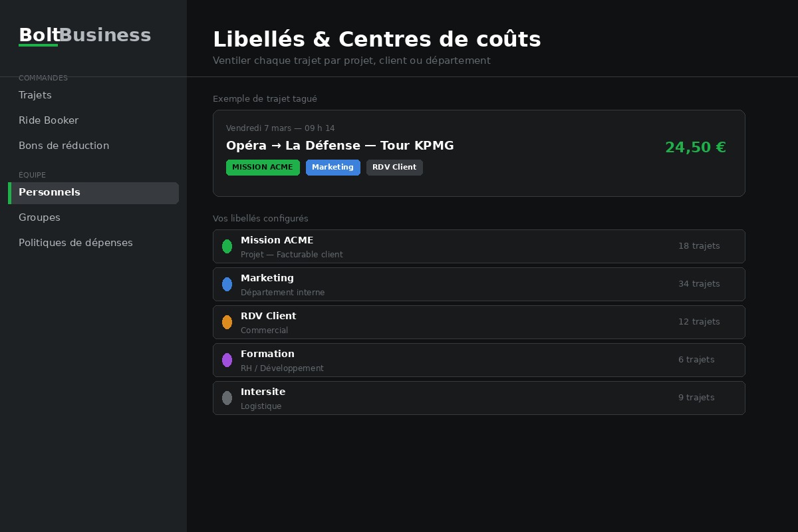Click the purple dot beside Formation

pos(227,360)
